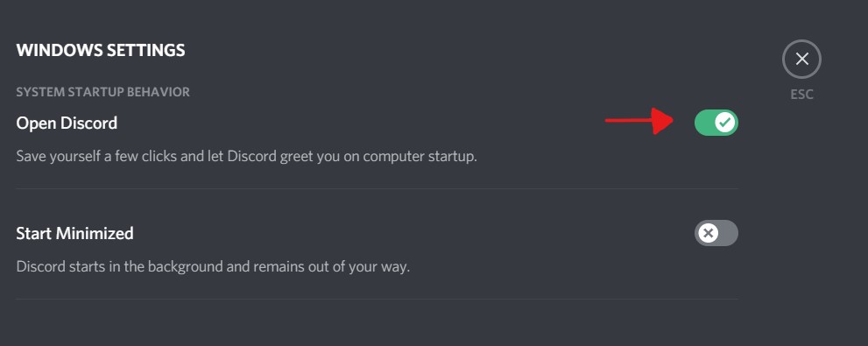The width and height of the screenshot is (868, 346).
Task: Click the white checkmark knob on Open Discord
Action: coord(725,123)
